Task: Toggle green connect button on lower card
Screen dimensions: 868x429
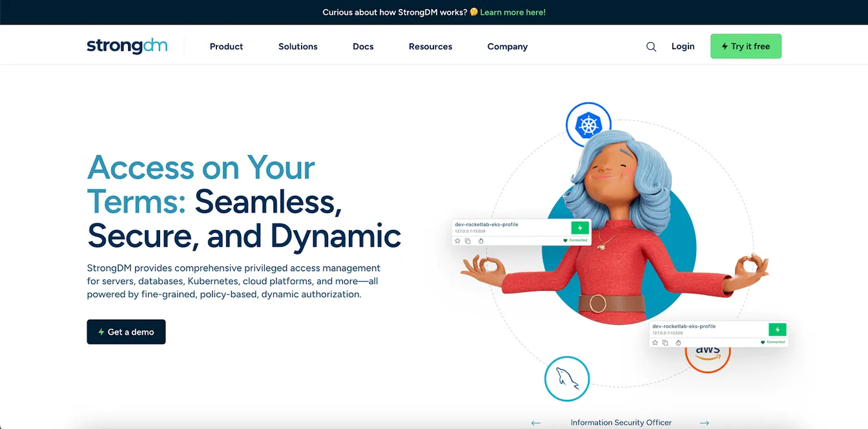Action: point(778,330)
